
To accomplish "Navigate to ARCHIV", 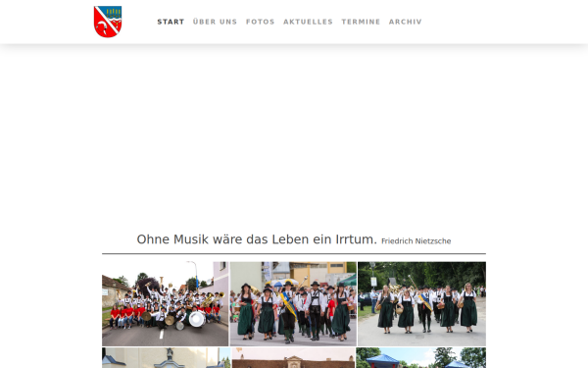I will (x=406, y=22).
